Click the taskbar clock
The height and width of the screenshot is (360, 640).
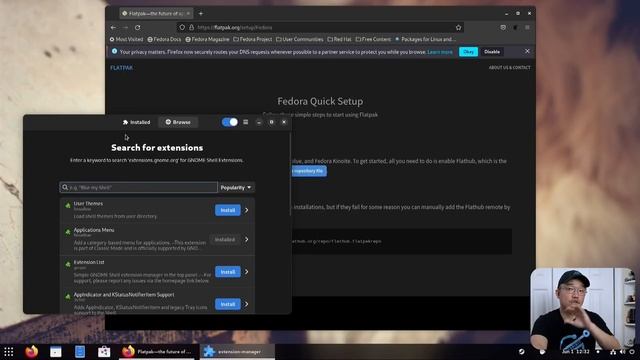(x=576, y=351)
